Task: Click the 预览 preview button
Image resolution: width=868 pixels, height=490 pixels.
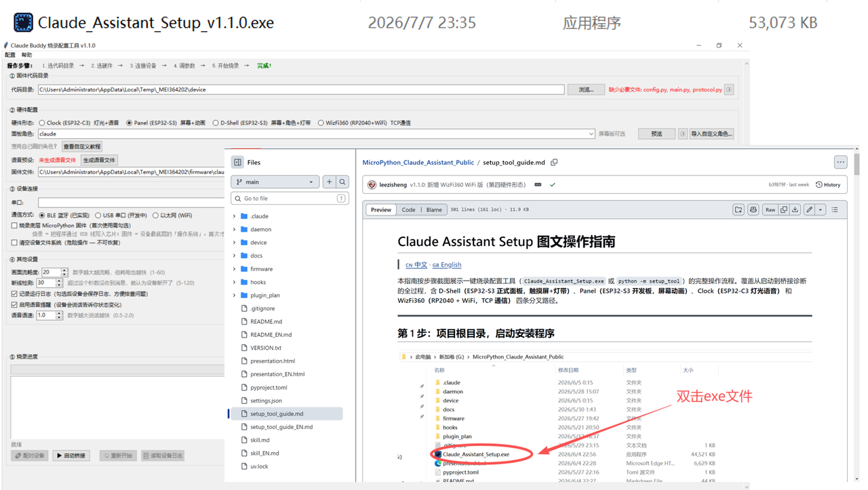Action: [x=656, y=134]
